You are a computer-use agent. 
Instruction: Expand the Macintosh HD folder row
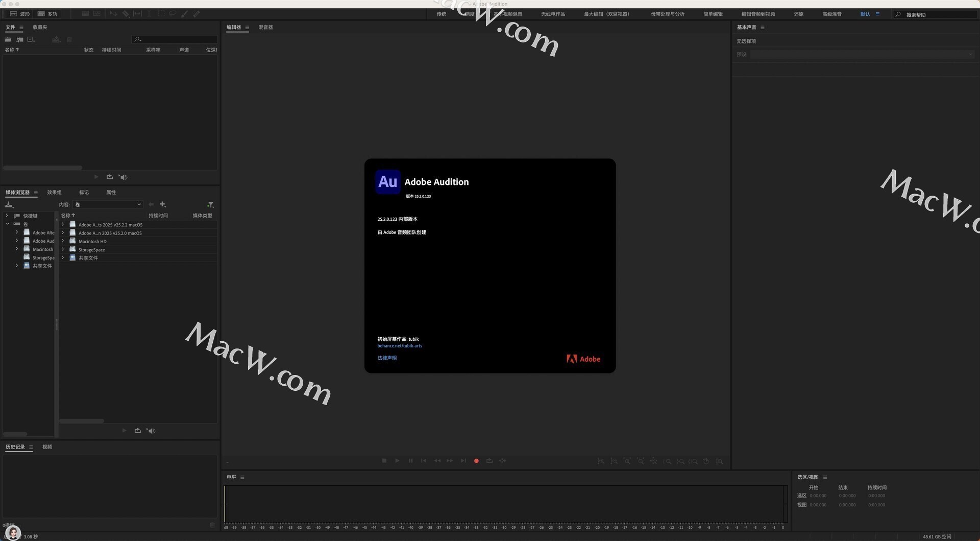click(63, 241)
